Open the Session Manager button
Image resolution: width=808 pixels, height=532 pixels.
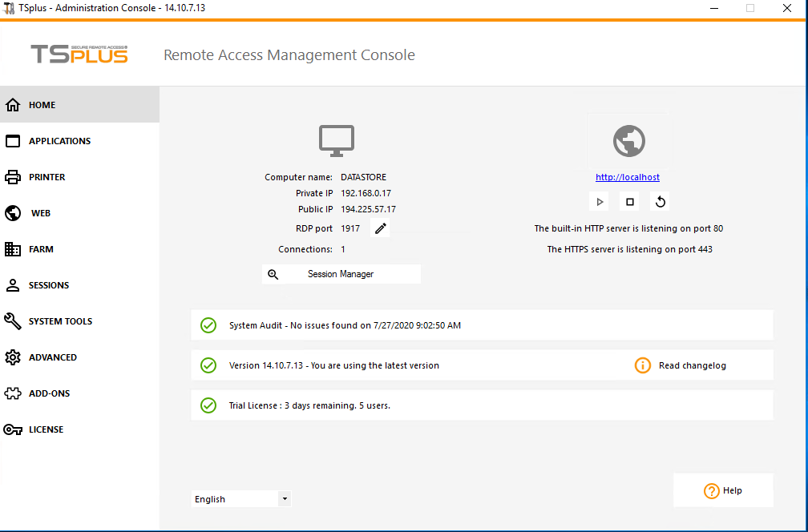tap(341, 274)
